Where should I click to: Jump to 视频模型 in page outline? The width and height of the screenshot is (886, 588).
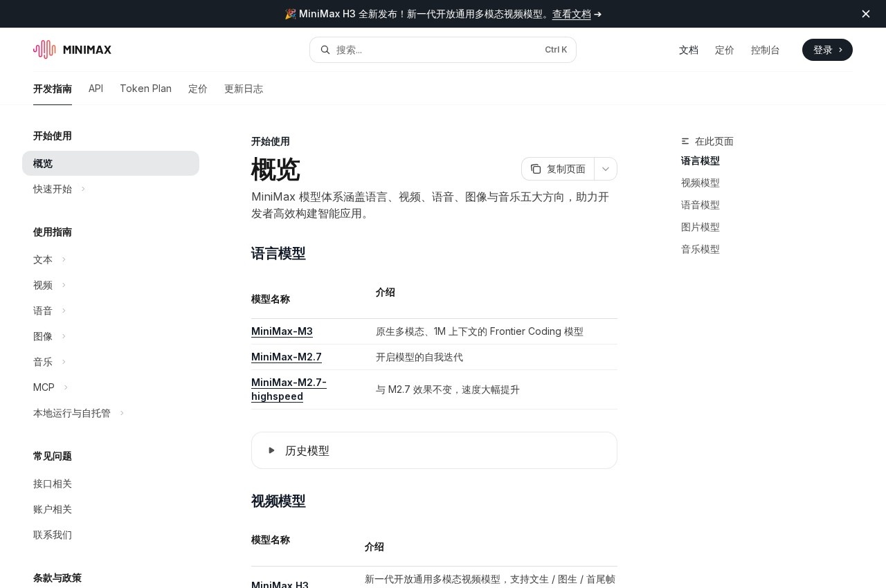700,183
